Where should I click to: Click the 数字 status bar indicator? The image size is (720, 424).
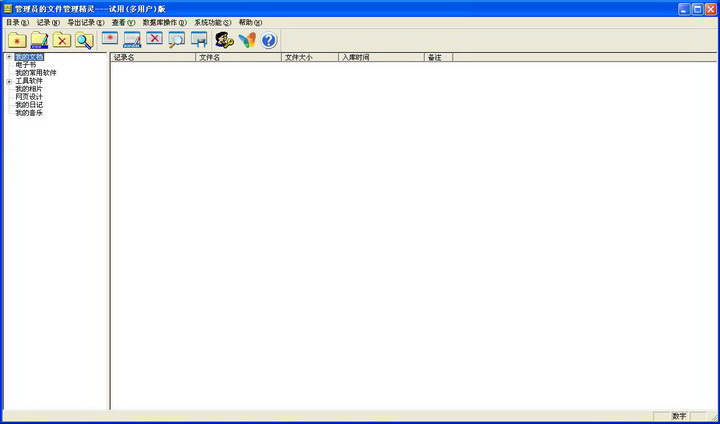(680, 416)
